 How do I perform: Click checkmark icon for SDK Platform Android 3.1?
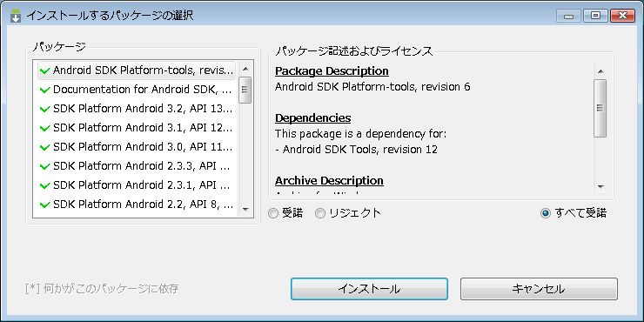44,128
